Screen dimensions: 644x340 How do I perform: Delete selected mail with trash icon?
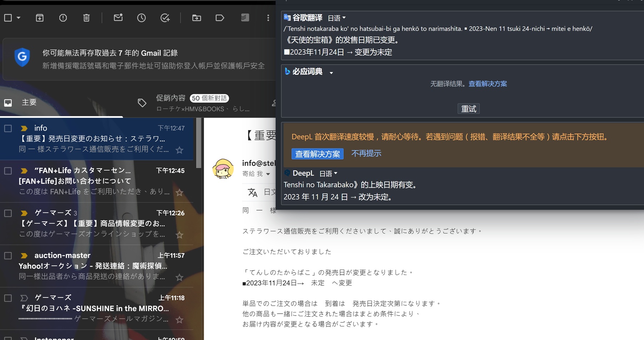[x=86, y=18]
